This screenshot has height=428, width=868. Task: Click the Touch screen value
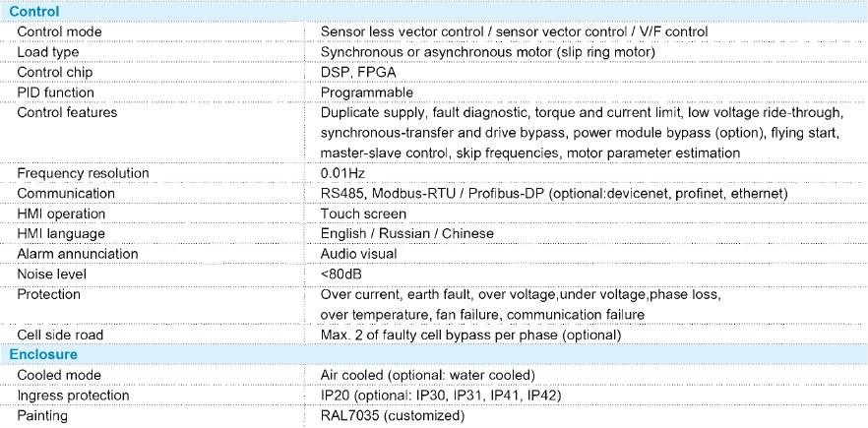tap(363, 214)
